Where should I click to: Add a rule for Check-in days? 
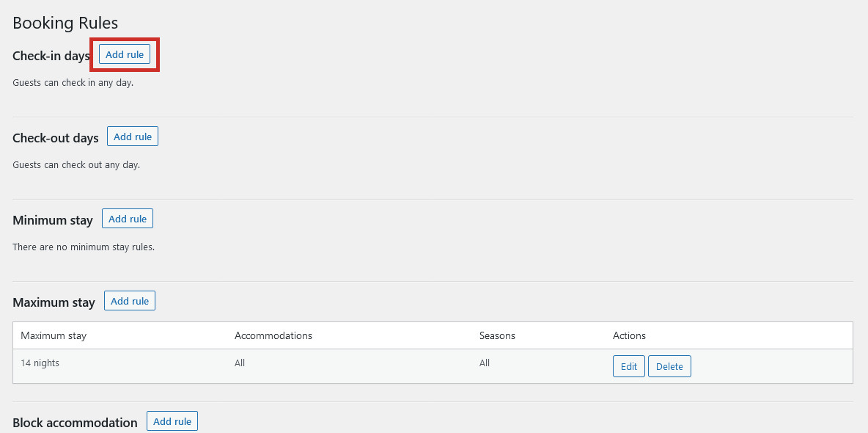(x=125, y=54)
